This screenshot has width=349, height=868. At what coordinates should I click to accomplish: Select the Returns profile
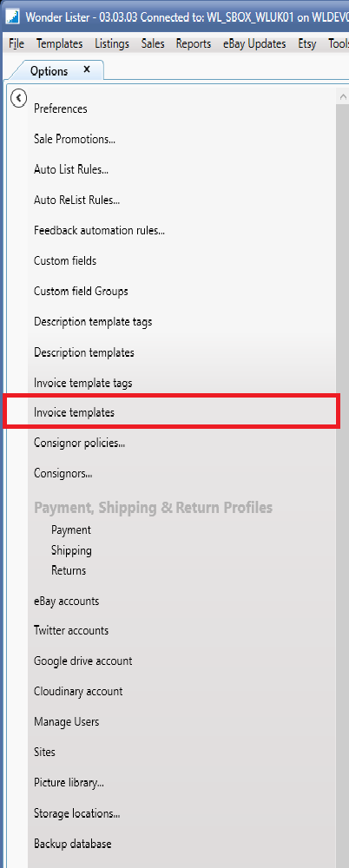click(x=69, y=570)
